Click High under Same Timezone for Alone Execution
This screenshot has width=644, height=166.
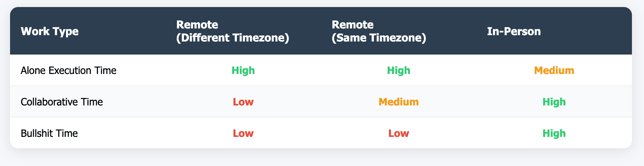(399, 70)
